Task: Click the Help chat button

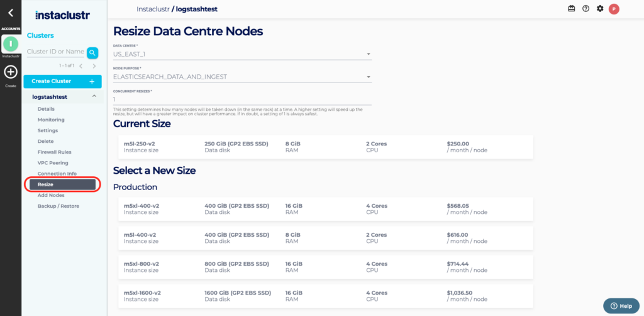Action: tap(621, 305)
